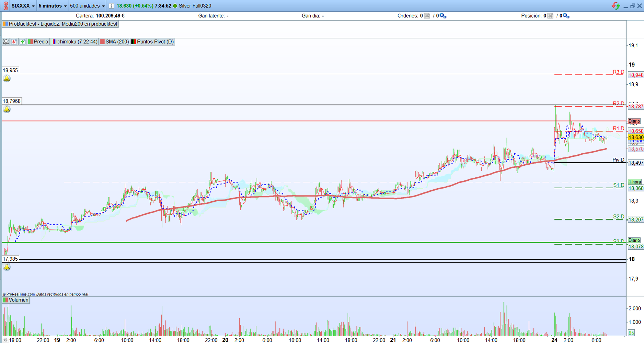Click the date marker 20 on time axis
Viewport: 644px width, 343px height.
[x=225, y=340]
